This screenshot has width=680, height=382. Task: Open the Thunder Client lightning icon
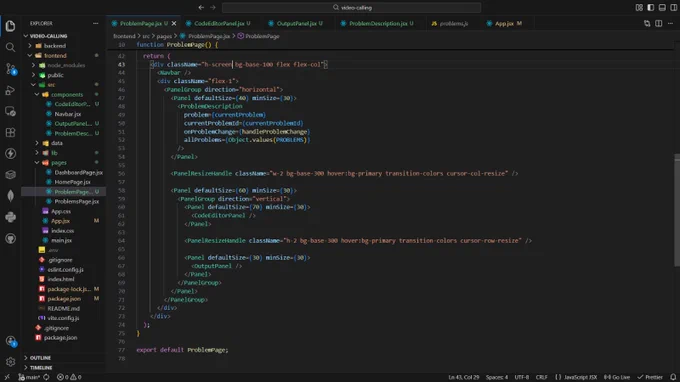click(x=10, y=153)
